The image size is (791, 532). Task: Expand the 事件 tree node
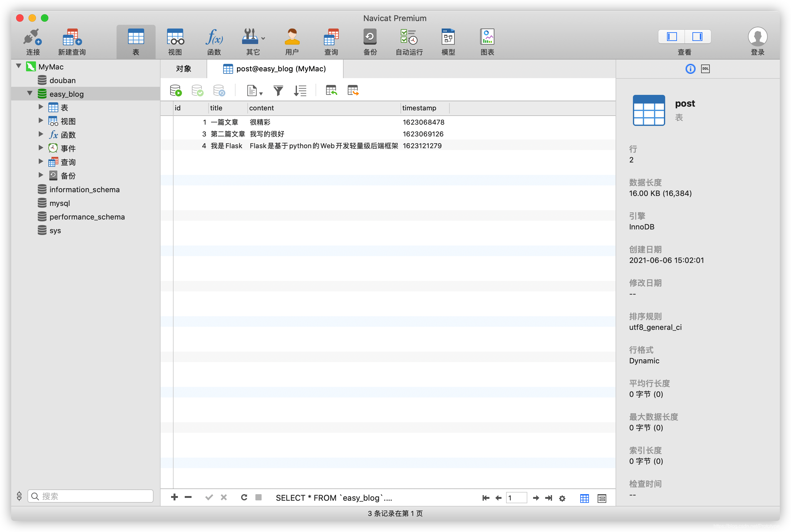41,148
